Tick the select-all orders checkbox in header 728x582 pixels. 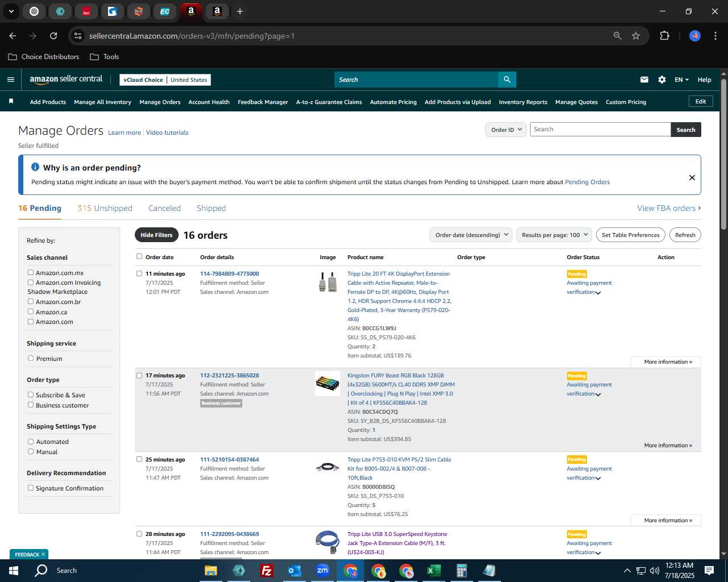pos(139,256)
